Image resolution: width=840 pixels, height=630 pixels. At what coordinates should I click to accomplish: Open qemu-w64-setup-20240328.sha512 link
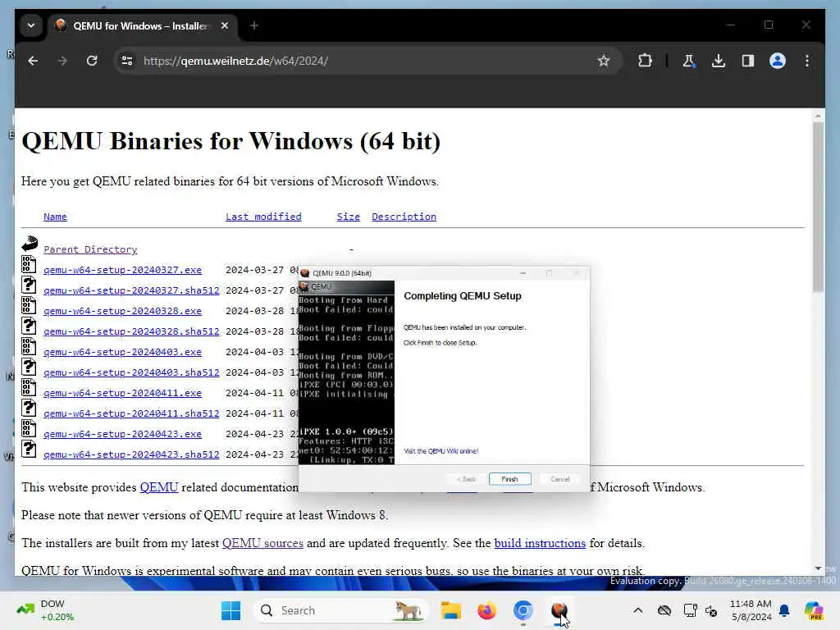click(131, 331)
